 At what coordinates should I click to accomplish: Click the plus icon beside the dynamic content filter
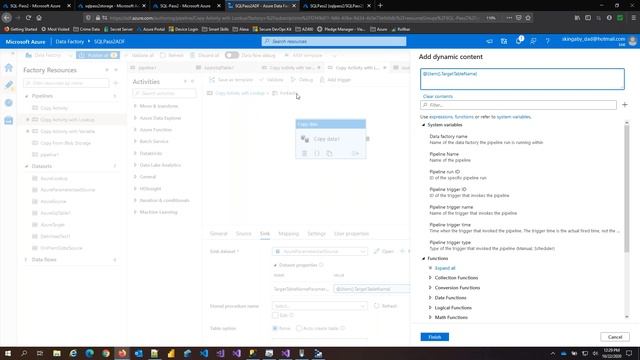(624, 105)
